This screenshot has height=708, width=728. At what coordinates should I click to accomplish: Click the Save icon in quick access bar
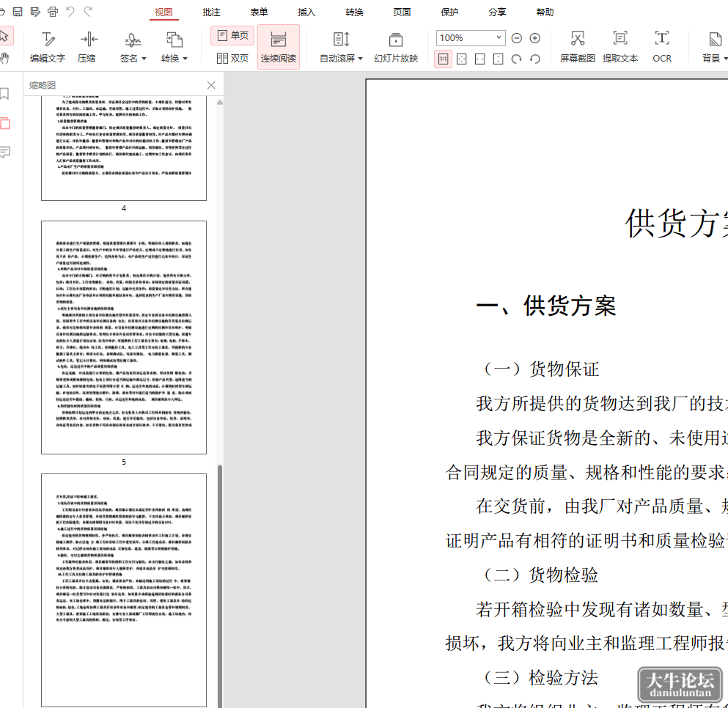(x=18, y=12)
